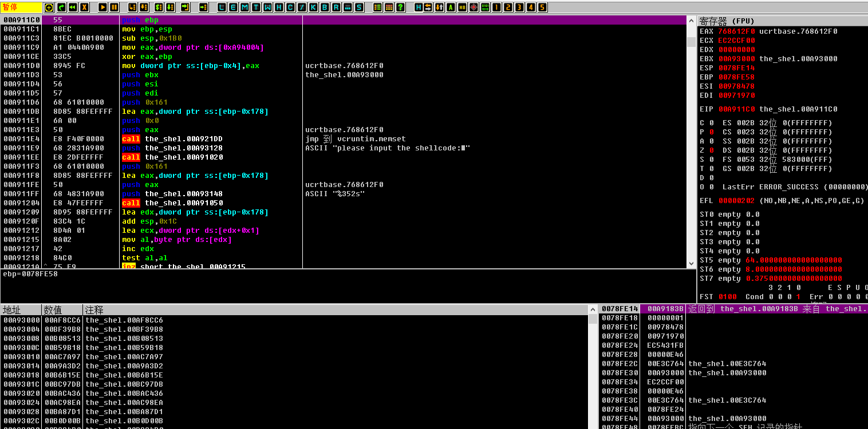Click the 地址 column header in dump
The height and width of the screenshot is (429, 868).
click(21, 309)
